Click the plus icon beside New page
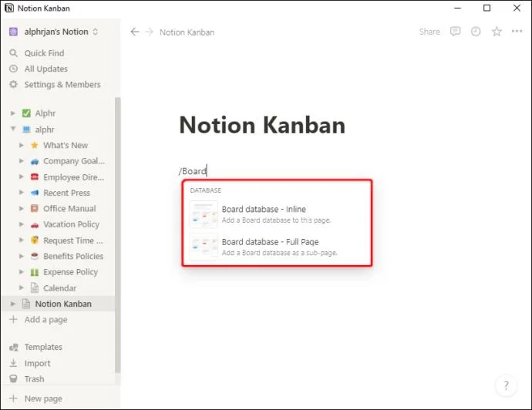The image size is (532, 410). pos(13,398)
